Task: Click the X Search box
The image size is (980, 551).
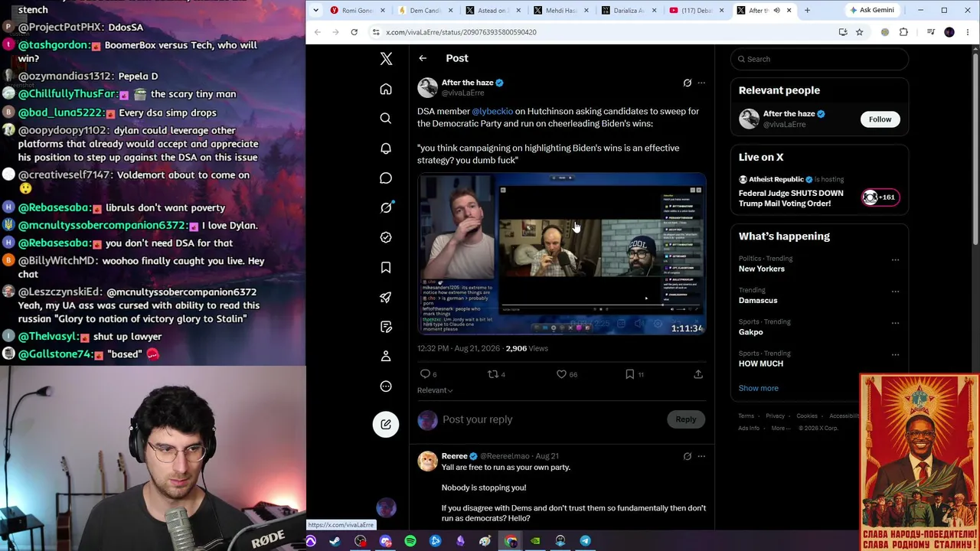Action: [x=819, y=59]
